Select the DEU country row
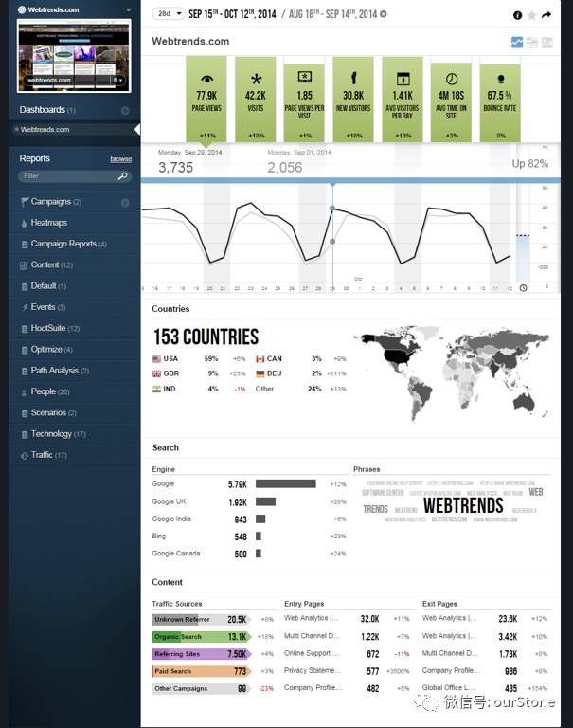This screenshot has width=573, height=728. click(x=301, y=373)
